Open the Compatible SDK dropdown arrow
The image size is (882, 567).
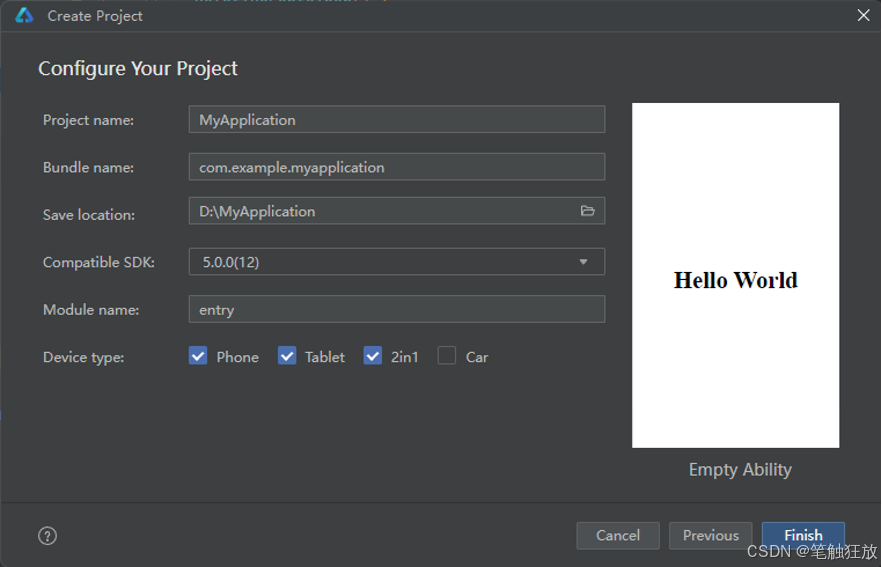[583, 262]
